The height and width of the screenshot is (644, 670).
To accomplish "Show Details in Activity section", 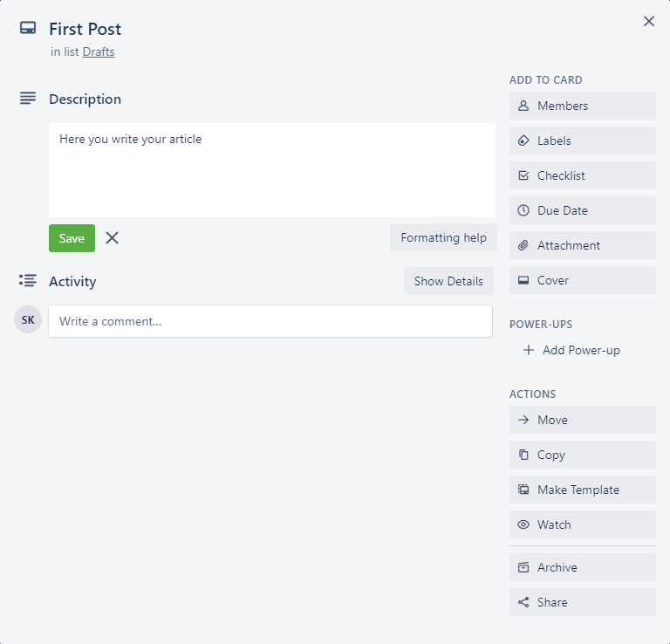I will click(x=448, y=281).
